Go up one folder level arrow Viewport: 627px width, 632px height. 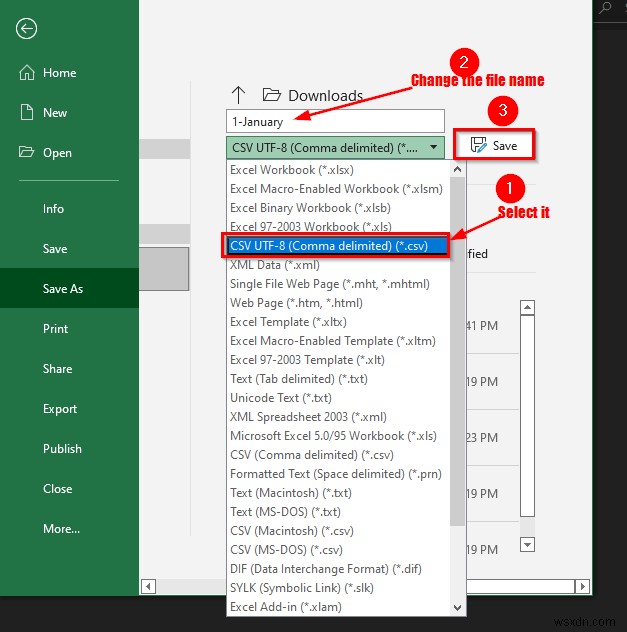point(238,95)
